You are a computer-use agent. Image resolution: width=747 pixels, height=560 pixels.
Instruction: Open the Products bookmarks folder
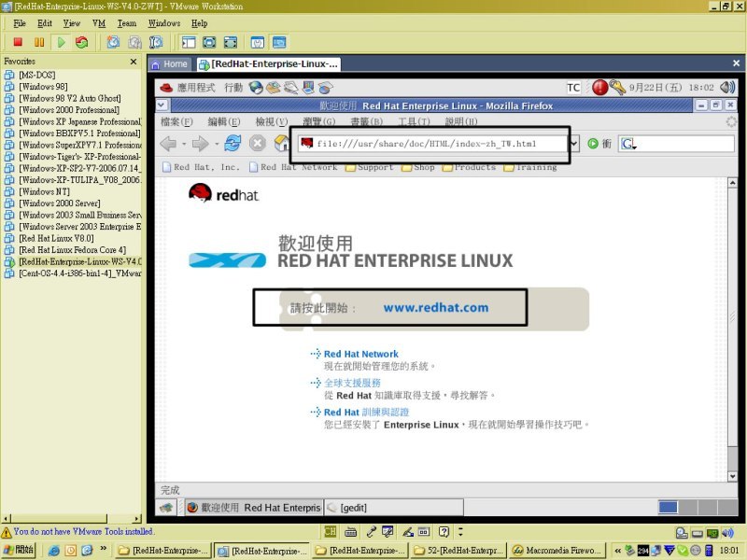470,167
